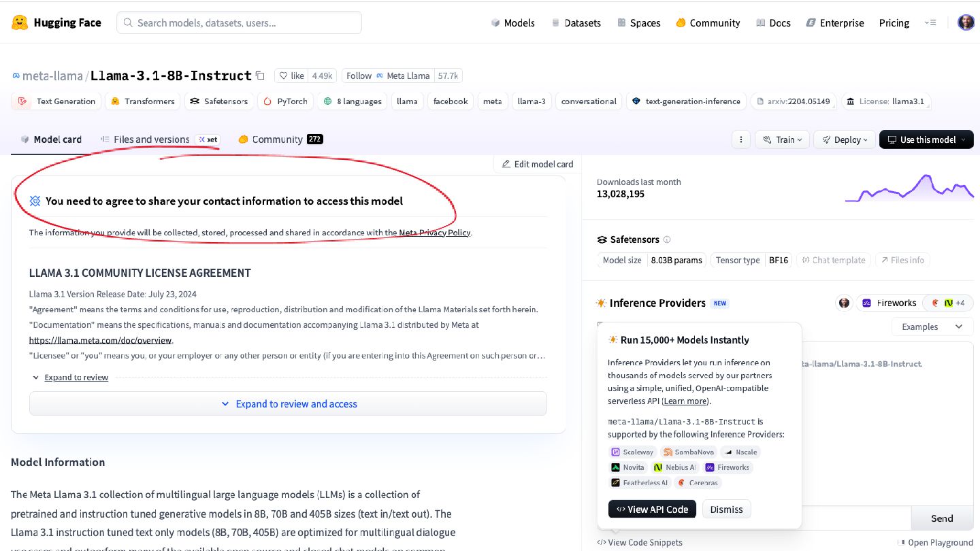Click the Text Generation tag

[56, 101]
